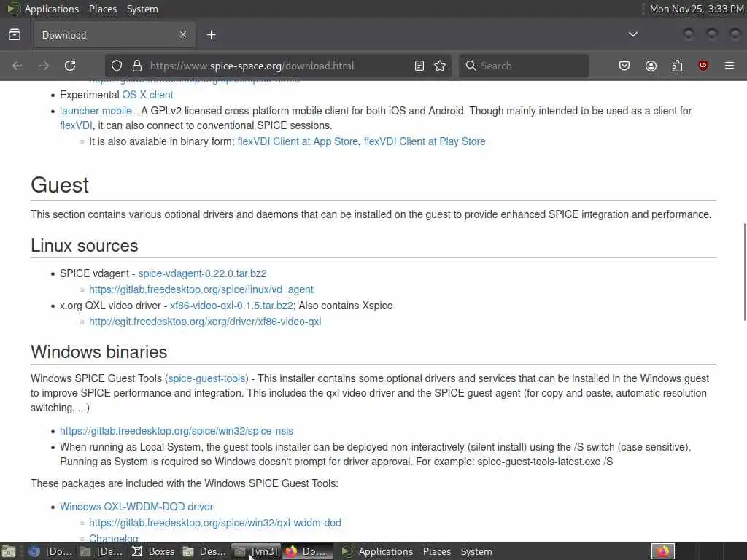Image resolution: width=747 pixels, height=560 pixels.
Task: Select the Download tab
Action: 114,35
